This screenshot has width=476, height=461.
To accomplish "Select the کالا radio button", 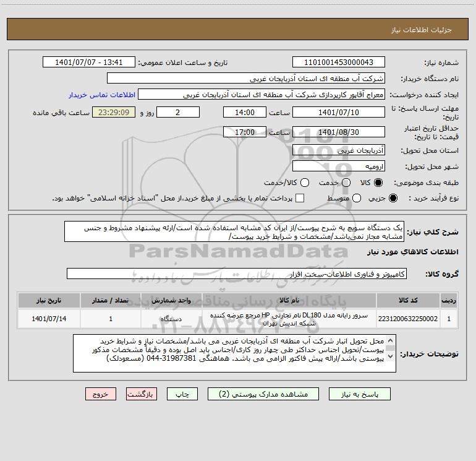I will coord(378,183).
